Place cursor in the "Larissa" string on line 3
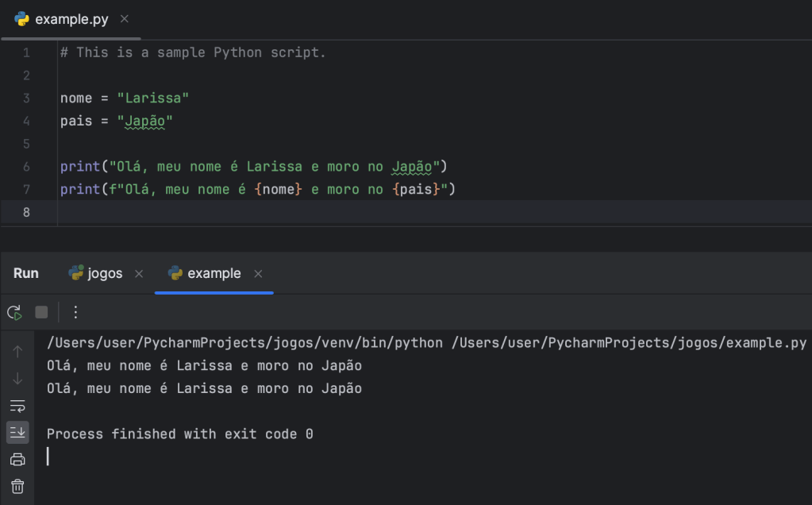Screen dimensions: 812x505 pyautogui.click(x=153, y=98)
